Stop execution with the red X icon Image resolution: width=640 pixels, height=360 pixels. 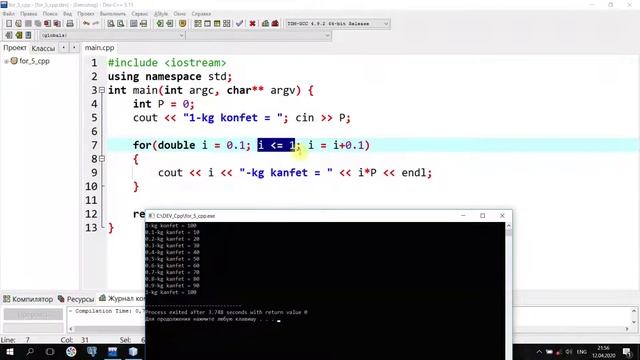(253, 24)
